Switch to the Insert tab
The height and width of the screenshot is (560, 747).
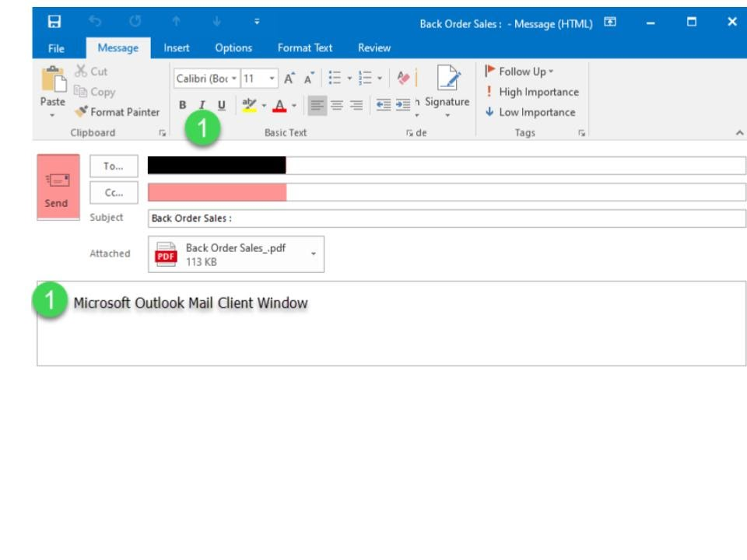[177, 48]
